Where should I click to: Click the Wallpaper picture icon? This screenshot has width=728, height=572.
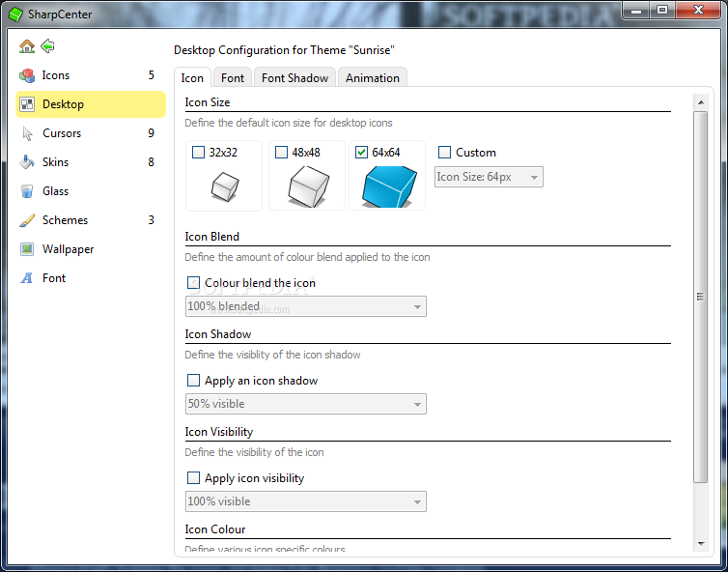(x=27, y=249)
